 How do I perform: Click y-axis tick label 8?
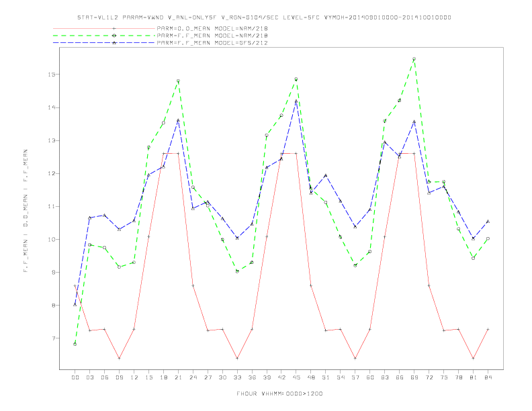coord(54,305)
